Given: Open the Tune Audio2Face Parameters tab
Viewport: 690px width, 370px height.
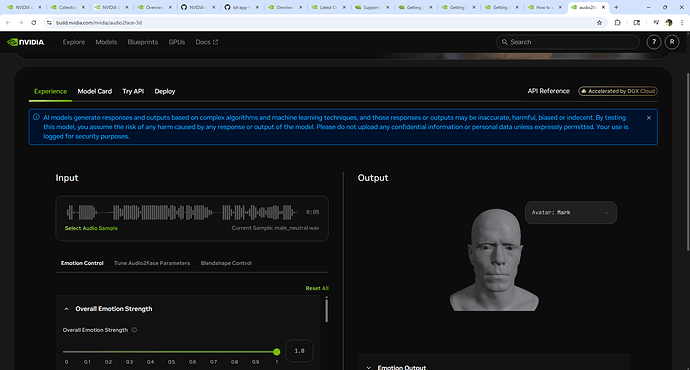Looking at the screenshot, I should pyautogui.click(x=152, y=263).
